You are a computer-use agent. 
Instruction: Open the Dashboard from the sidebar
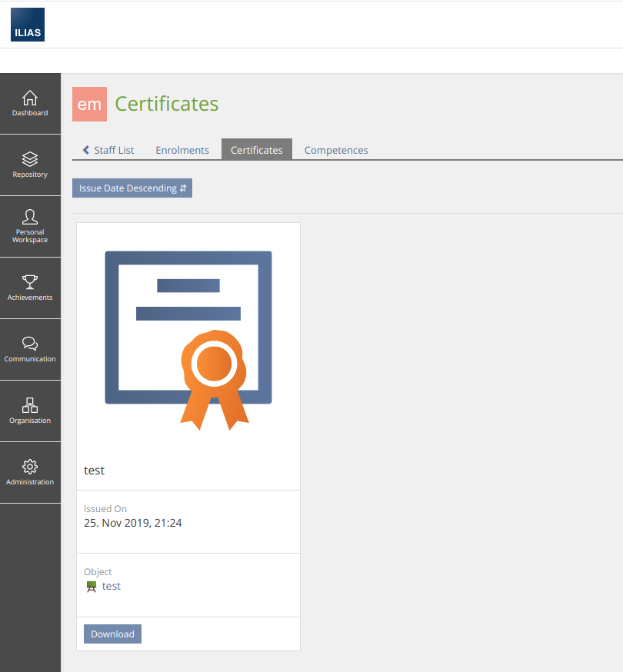[x=30, y=104]
